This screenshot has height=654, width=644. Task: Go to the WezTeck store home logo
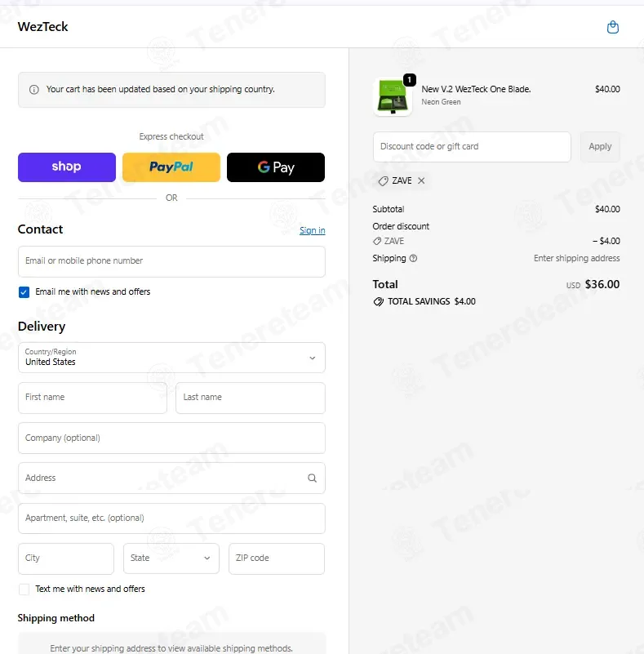tap(43, 27)
